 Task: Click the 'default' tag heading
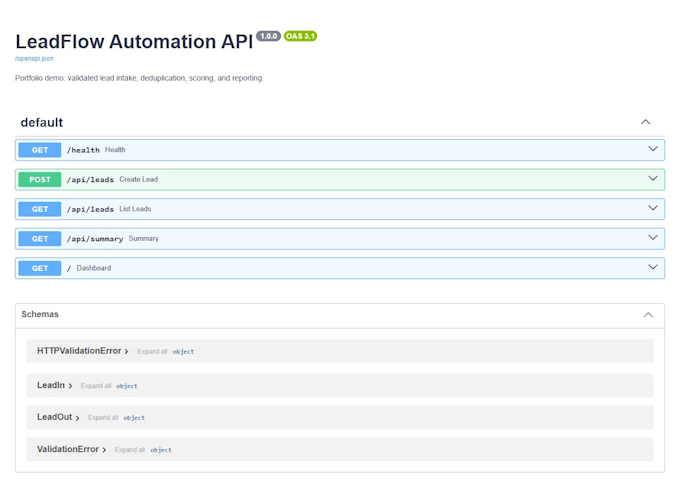tap(42, 123)
